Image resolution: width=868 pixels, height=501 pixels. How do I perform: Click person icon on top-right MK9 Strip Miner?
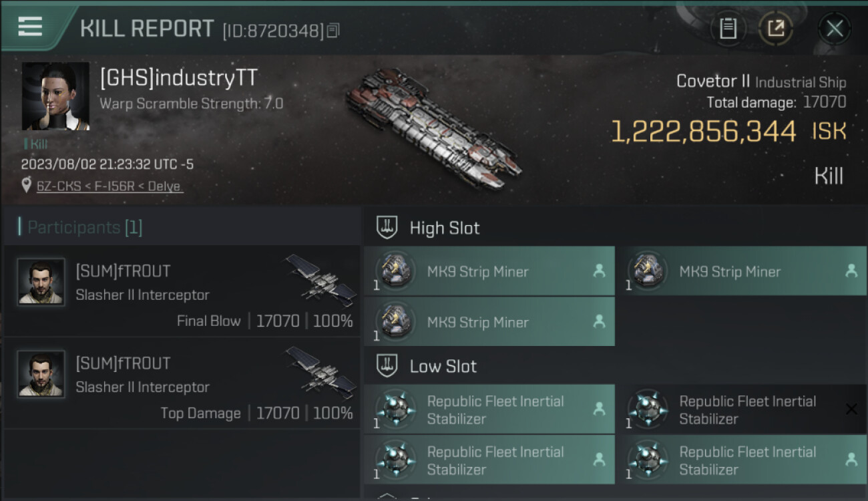(x=851, y=271)
